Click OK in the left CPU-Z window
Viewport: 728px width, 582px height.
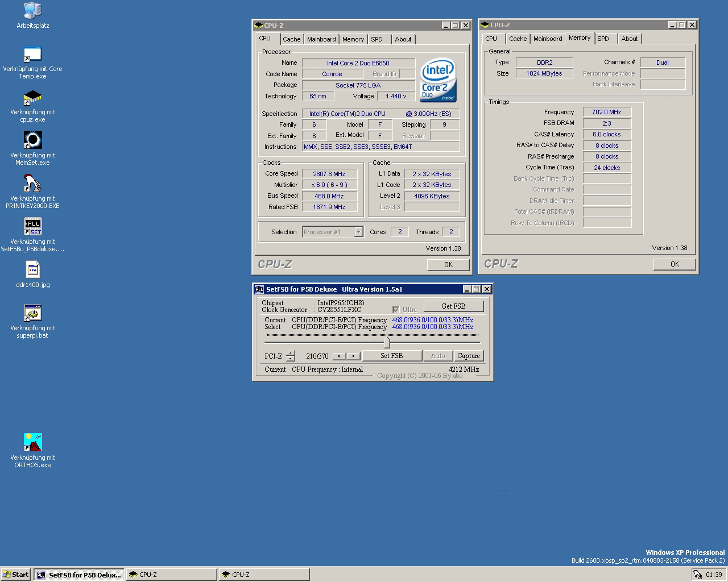[x=449, y=264]
